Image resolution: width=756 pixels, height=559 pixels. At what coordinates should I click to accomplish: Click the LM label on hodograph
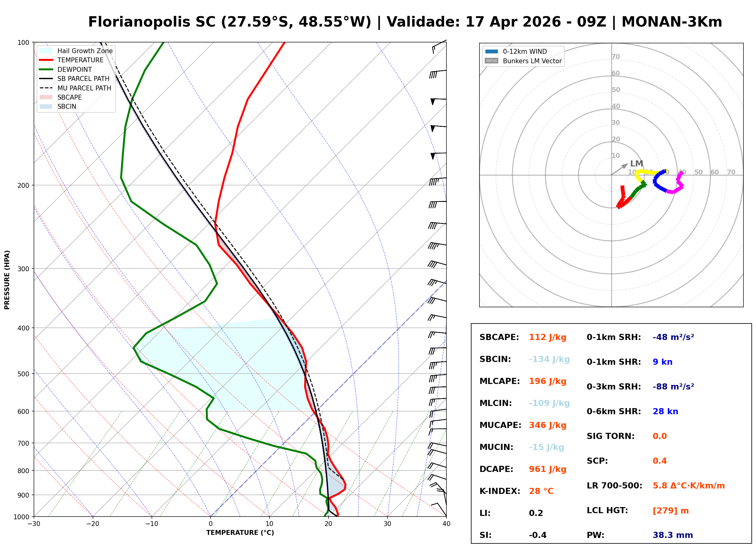636,164
